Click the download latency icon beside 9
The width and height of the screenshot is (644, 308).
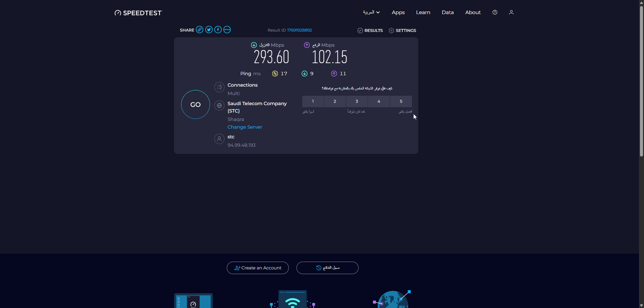coord(305,74)
